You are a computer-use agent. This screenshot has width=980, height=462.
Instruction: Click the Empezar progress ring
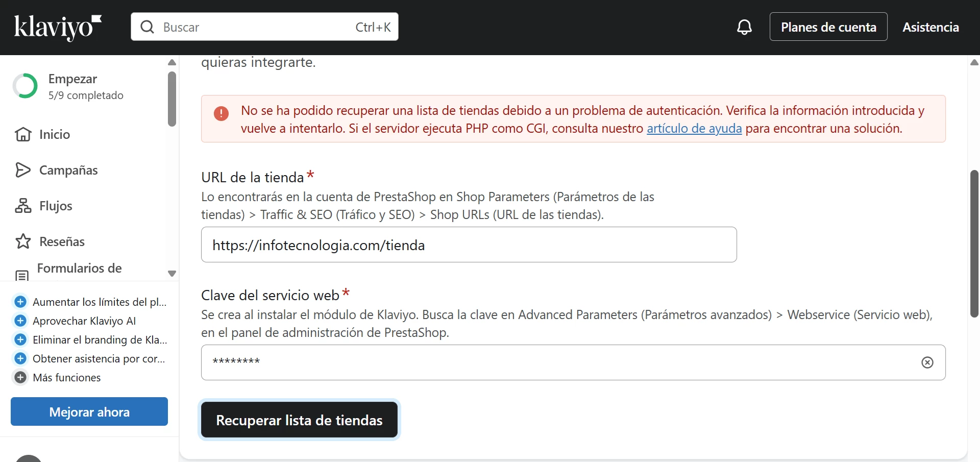point(25,86)
